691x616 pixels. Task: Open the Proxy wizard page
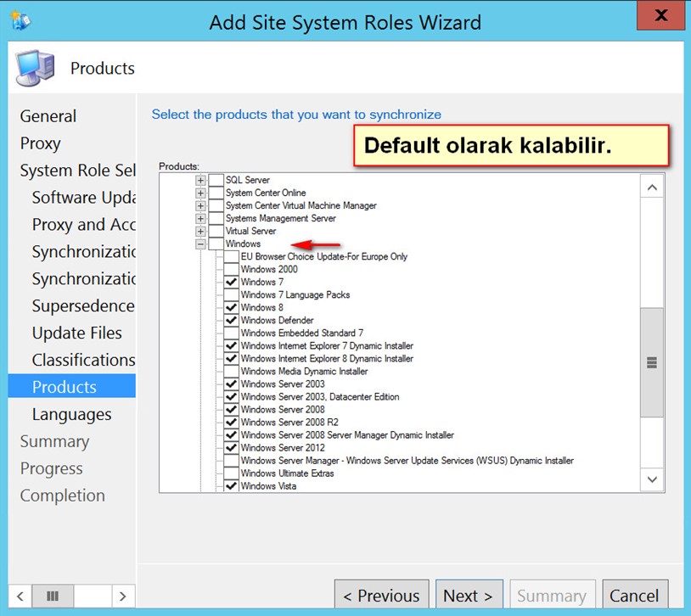(x=40, y=143)
